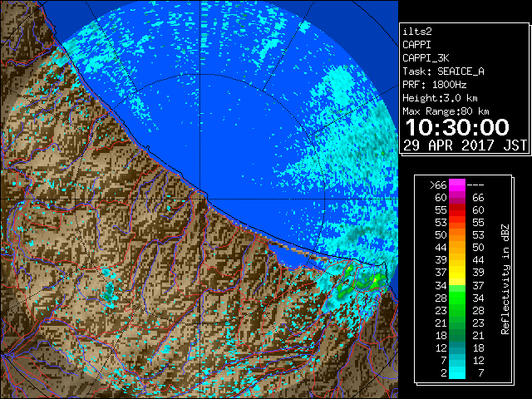532x399 pixels.
Task: Select the "Height:3.0 km" line
Action: (440, 98)
